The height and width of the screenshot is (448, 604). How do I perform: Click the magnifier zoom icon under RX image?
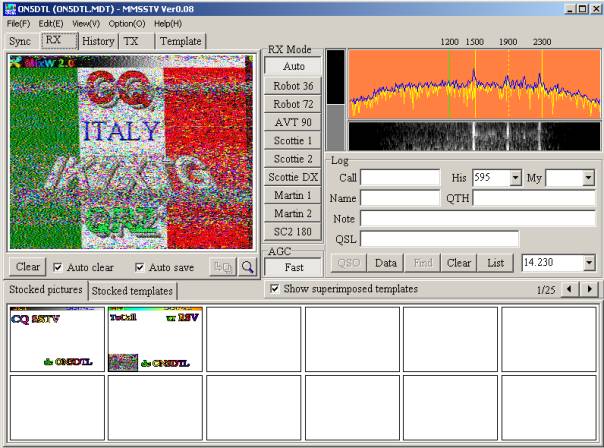tap(247, 267)
